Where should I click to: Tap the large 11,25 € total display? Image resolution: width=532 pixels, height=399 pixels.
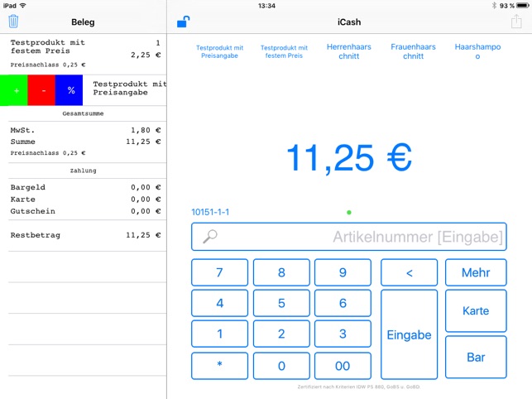tap(349, 157)
